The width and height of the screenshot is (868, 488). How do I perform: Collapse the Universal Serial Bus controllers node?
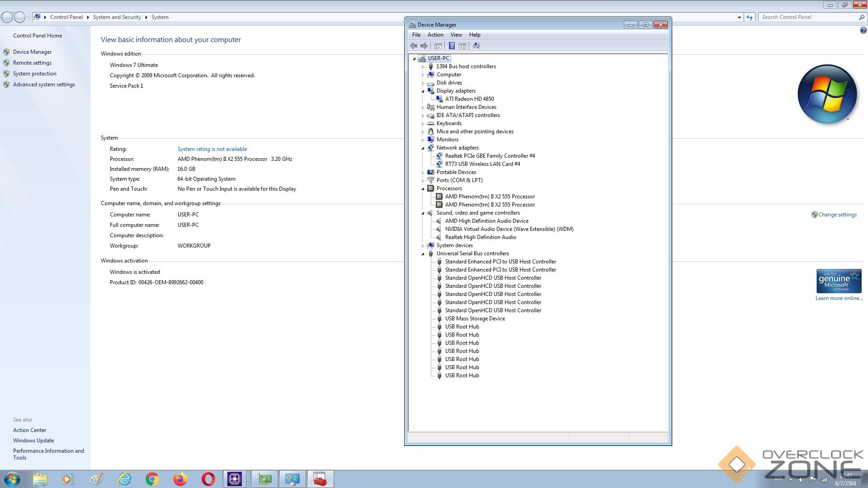(x=423, y=254)
